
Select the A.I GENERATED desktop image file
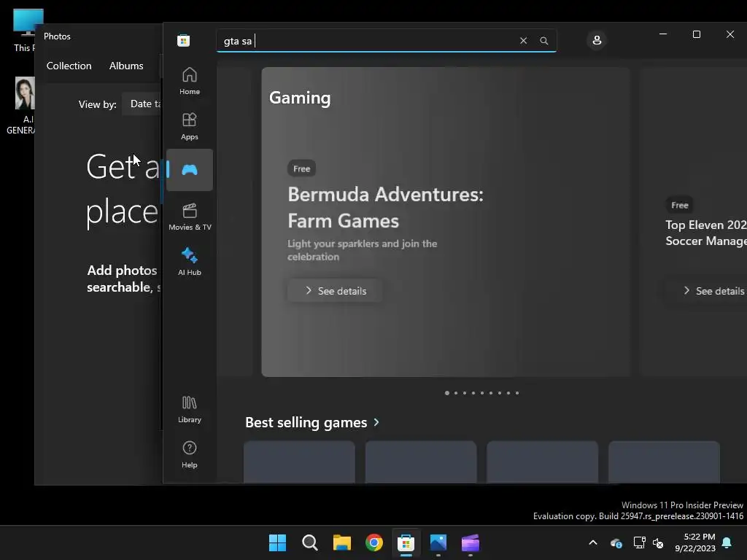[x=21, y=106]
